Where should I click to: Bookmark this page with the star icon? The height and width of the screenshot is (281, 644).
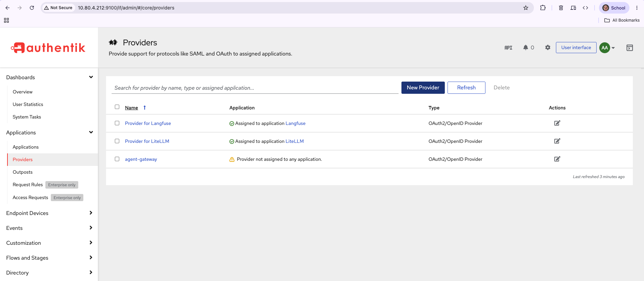(x=525, y=8)
